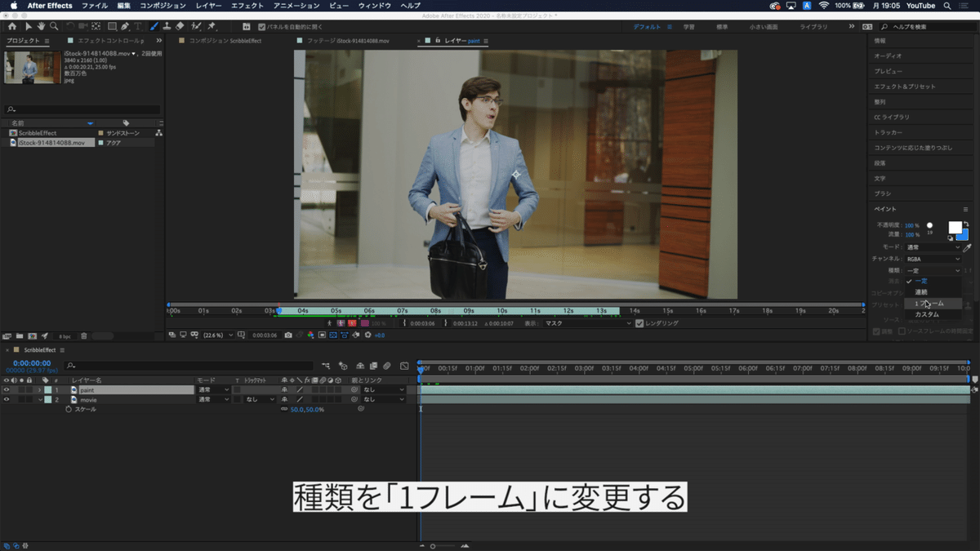Create a new folder in Project panel
Image resolution: width=980 pixels, height=551 pixels.
[x=19, y=335]
